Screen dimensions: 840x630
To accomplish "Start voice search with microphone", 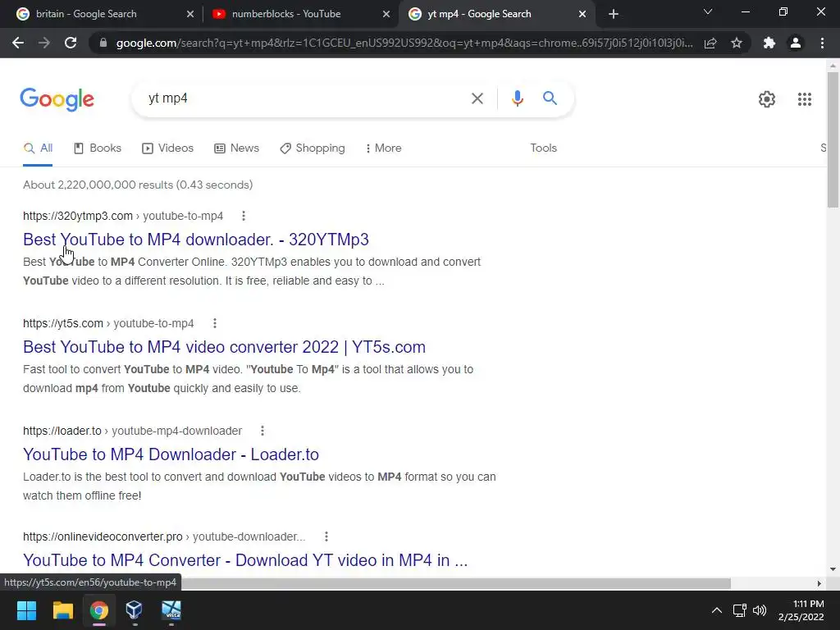I will (517, 98).
